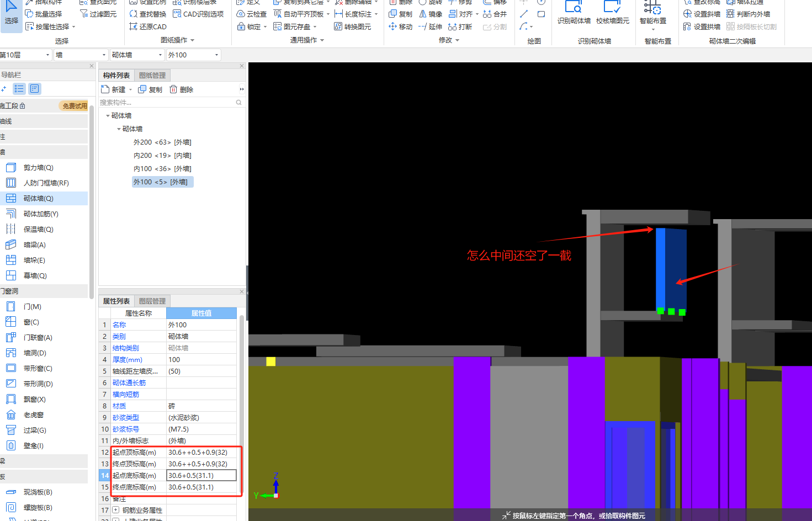Click 复制 in component list toolbar
The height and width of the screenshot is (521, 812).
[x=150, y=89]
